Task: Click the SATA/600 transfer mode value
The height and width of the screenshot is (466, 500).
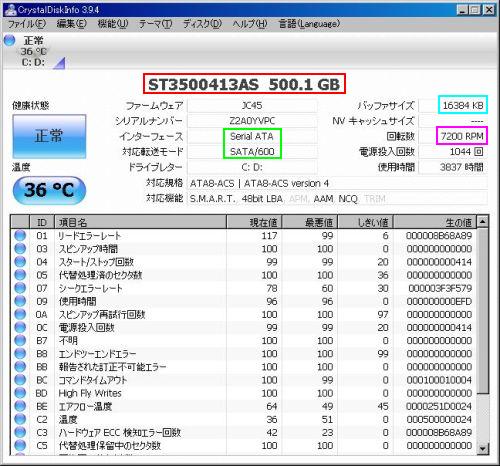Action: (x=252, y=152)
